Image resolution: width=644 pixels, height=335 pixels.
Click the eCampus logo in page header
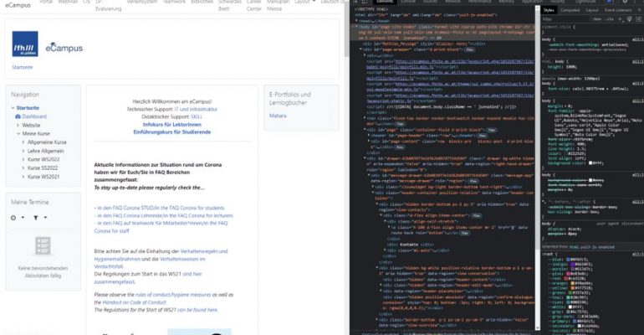click(64, 48)
